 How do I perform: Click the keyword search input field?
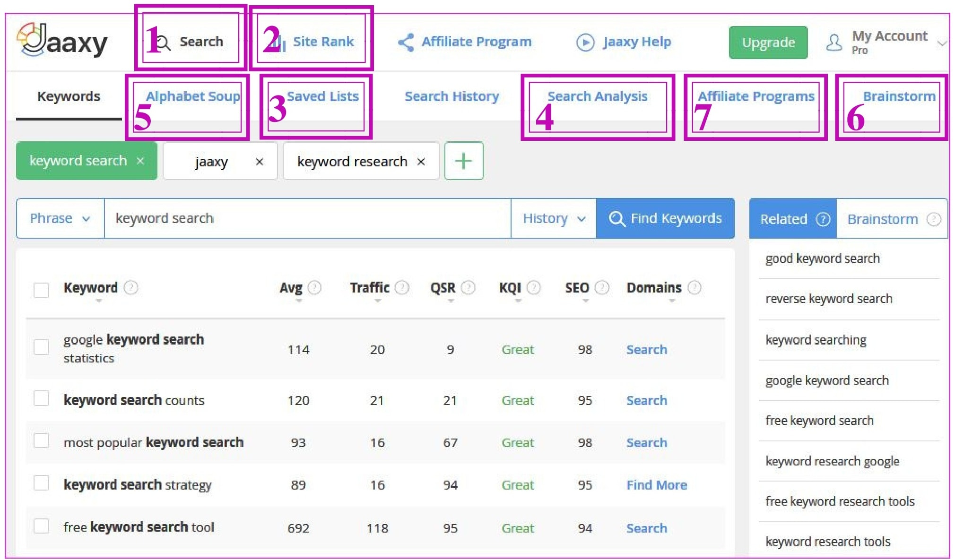tap(307, 218)
